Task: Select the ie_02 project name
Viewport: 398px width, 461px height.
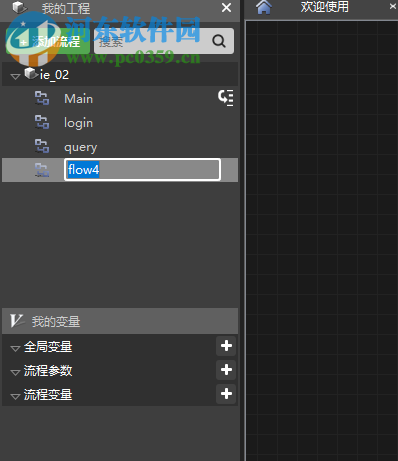Action: [54, 75]
